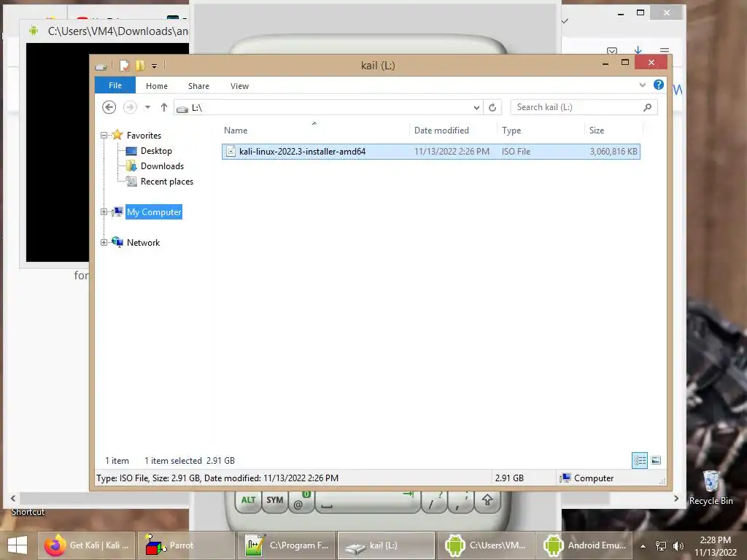Show hidden tray icons arrow
Screen dimensions: 747x560
[643, 546]
